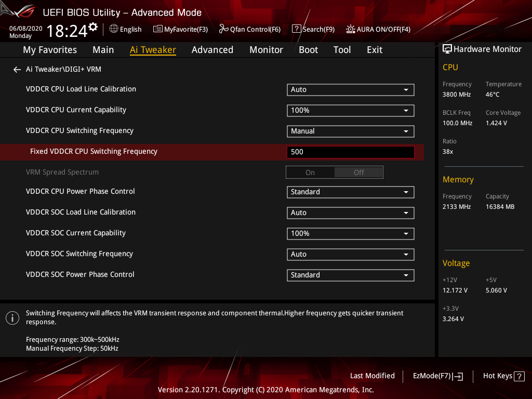The height and width of the screenshot is (399, 532).
Task: Click the +5V reading 5.060 V
Action: pos(496,290)
